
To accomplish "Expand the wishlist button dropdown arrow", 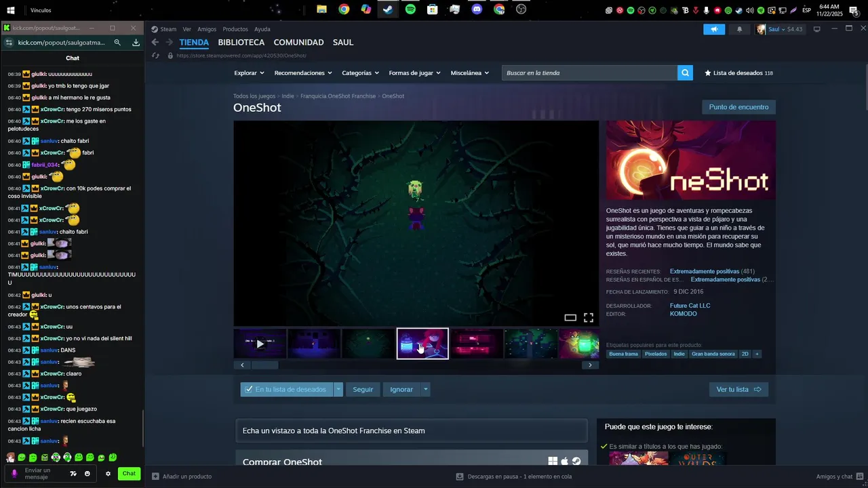I will pos(338,390).
